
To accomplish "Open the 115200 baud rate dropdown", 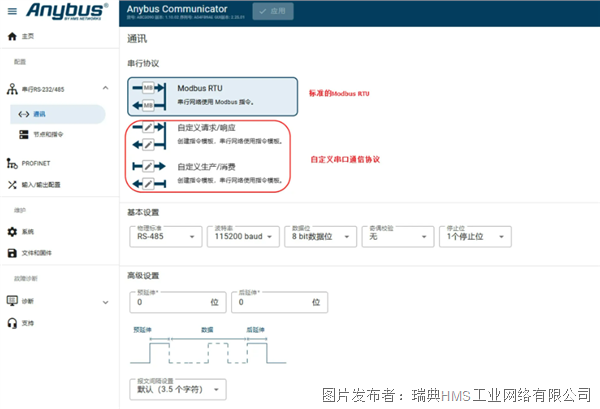I will (x=243, y=236).
